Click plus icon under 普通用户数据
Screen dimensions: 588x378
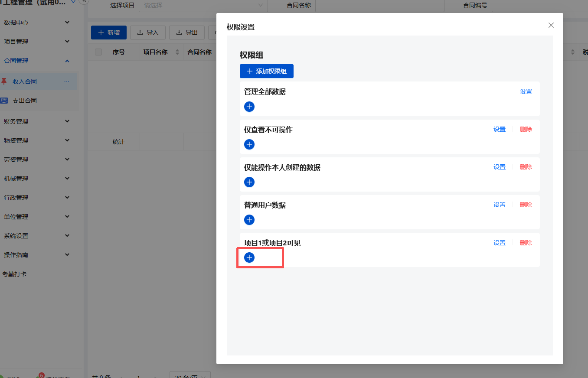[x=249, y=220]
